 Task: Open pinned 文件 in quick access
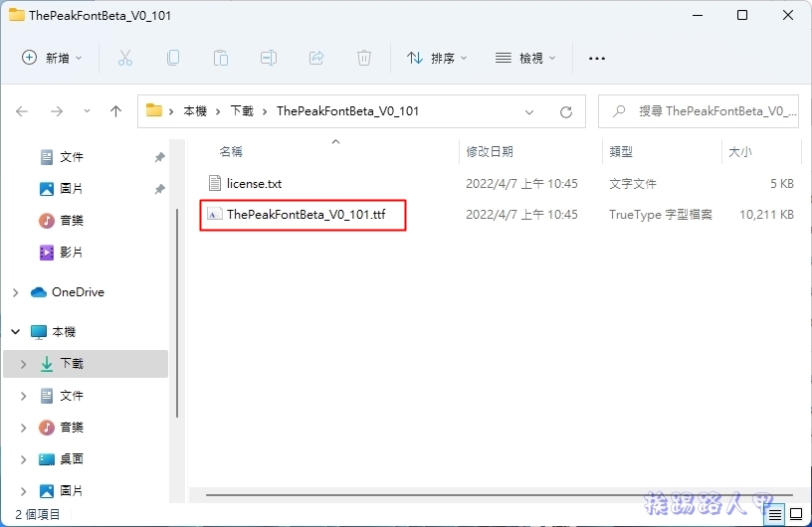(x=71, y=157)
